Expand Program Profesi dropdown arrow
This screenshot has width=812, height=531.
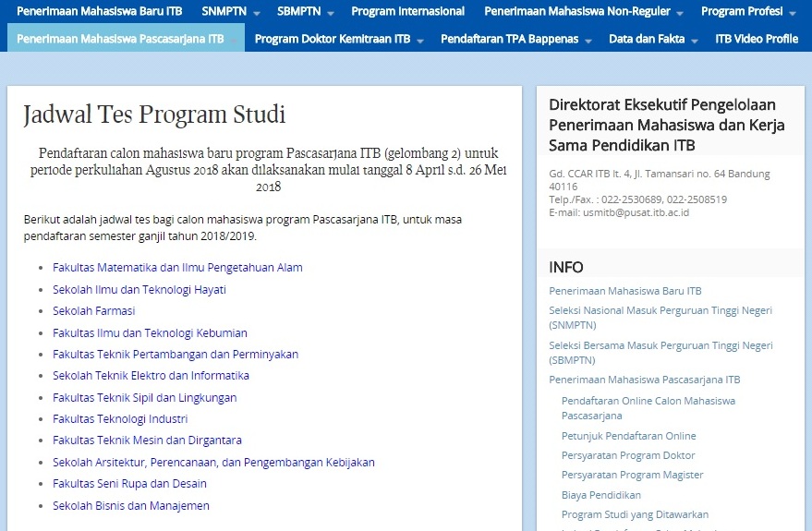[793, 13]
